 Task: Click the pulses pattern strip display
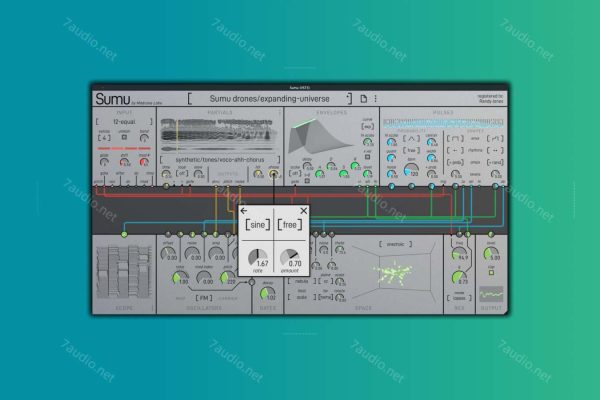click(x=443, y=122)
